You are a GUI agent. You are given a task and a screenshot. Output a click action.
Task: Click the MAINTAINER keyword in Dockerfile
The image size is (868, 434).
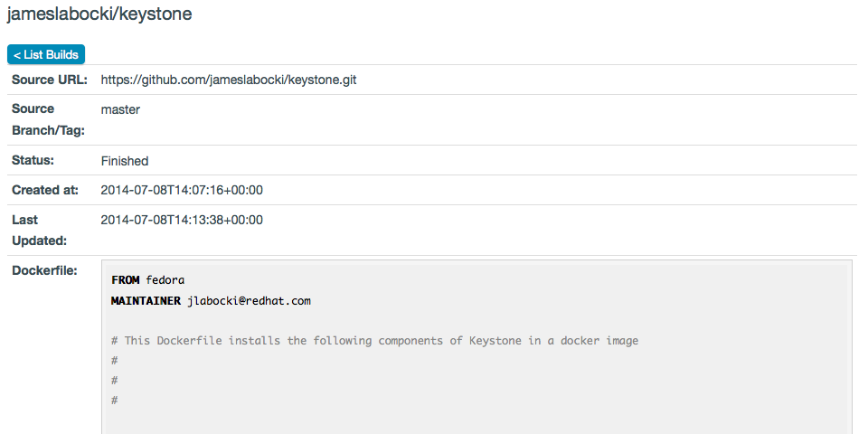(146, 300)
